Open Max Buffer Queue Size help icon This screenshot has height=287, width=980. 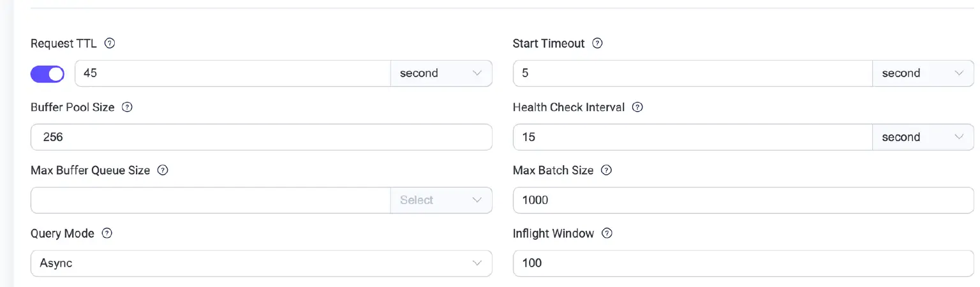pyautogui.click(x=163, y=170)
